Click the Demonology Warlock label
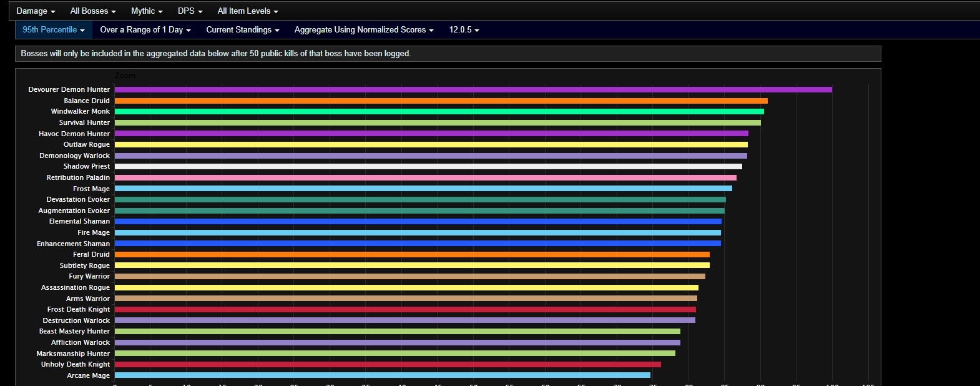The height and width of the screenshot is (386, 980). [x=74, y=156]
